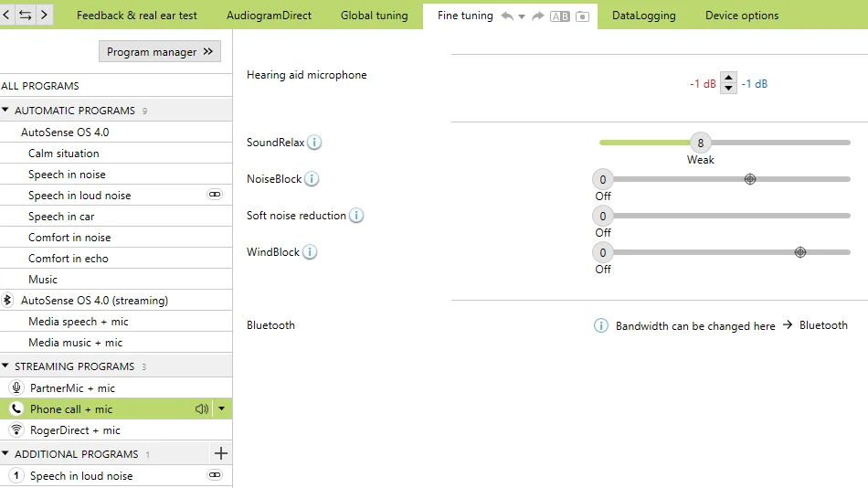Screen dimensions: 868x488
Task: Click the speaker icon on Phone call + mic
Action: coord(202,408)
